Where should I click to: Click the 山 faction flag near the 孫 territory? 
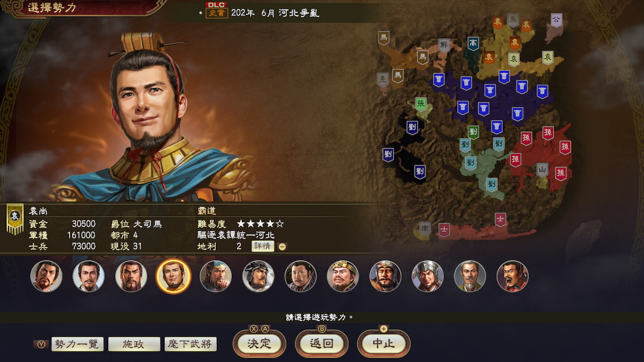click(x=542, y=169)
